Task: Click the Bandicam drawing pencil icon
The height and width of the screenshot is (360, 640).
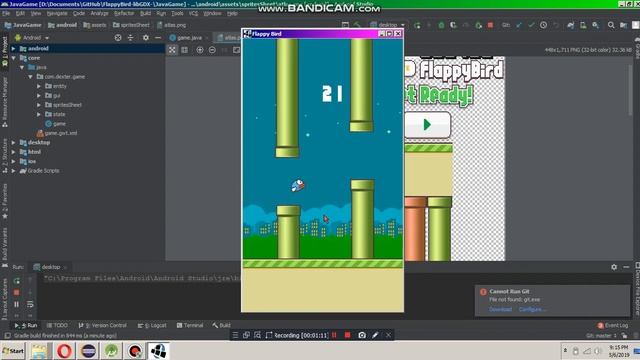Action: pos(375,335)
